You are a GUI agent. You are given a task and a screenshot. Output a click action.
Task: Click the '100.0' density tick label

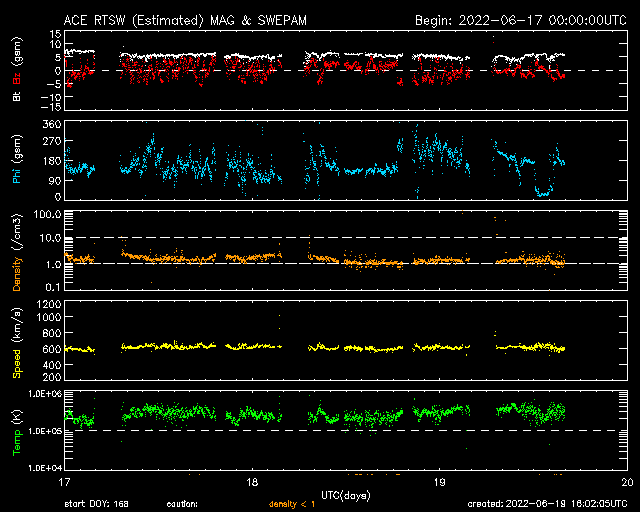point(47,214)
